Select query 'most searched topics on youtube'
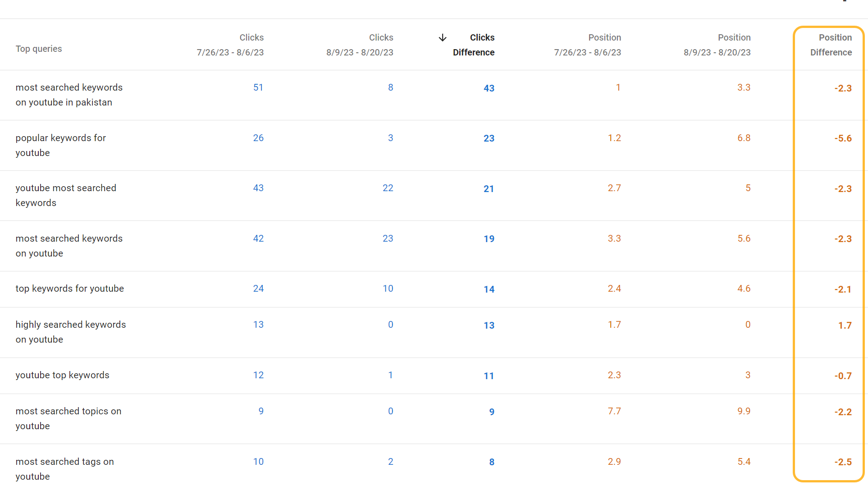Viewport: 868px width, 486px height. (68, 418)
